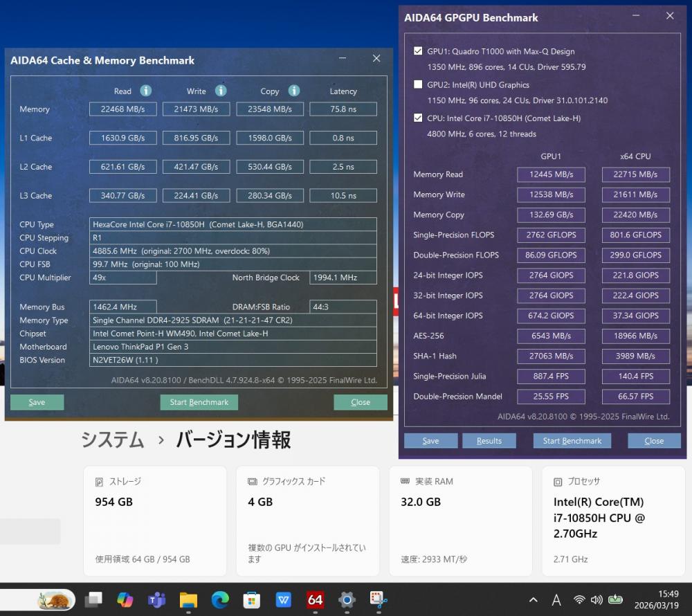Screen dimensions: 692x616
Task: Click the システム breadcrumb link
Action: pos(113,440)
